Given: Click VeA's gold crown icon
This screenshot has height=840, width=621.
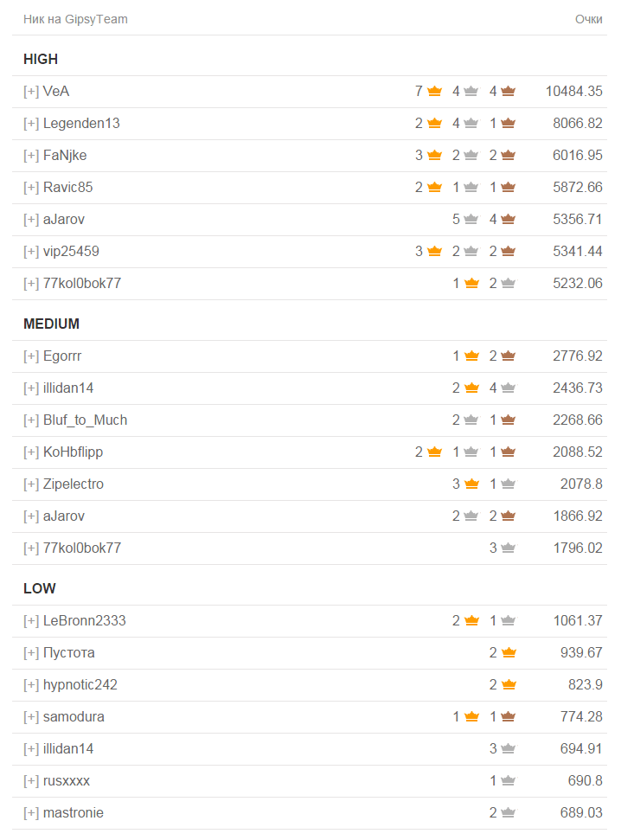Looking at the screenshot, I should click(x=434, y=91).
